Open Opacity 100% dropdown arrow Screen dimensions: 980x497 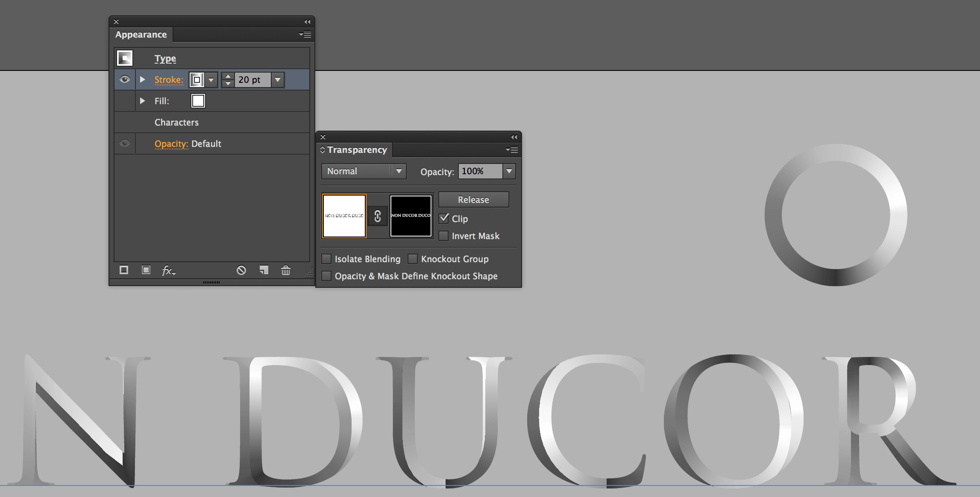coord(509,171)
